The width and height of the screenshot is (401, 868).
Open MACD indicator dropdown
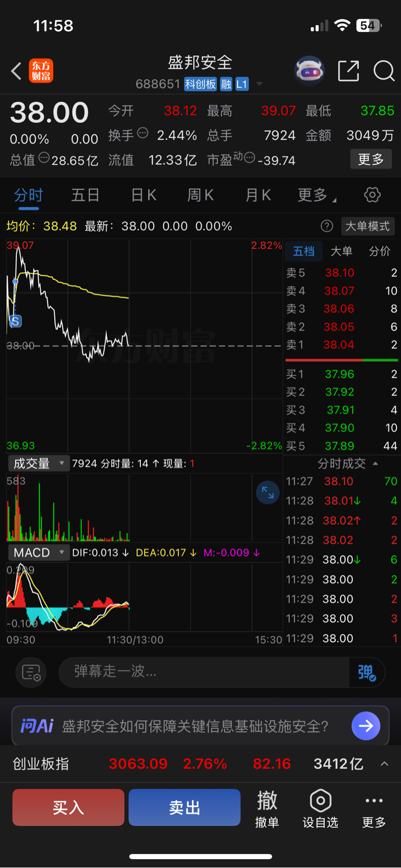(39, 552)
